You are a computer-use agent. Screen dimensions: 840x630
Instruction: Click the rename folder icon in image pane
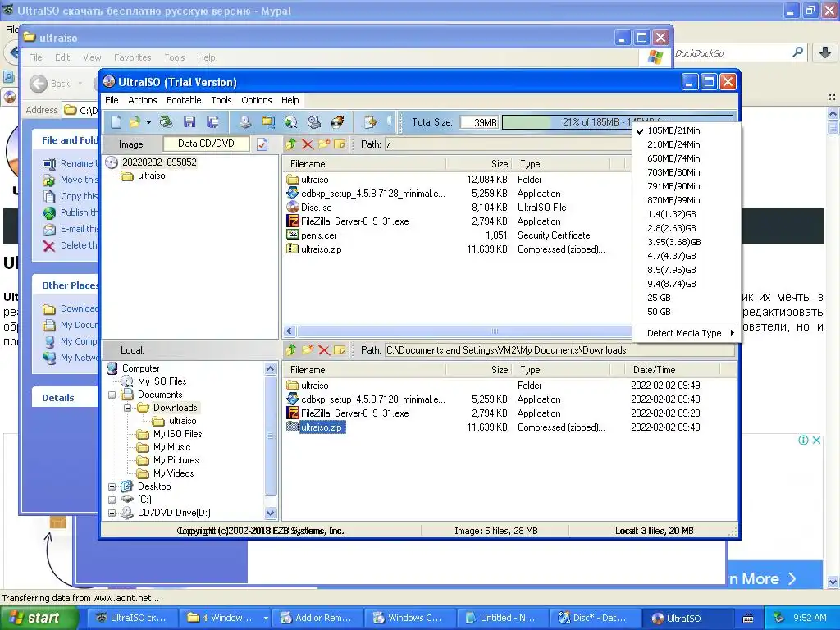click(340, 144)
